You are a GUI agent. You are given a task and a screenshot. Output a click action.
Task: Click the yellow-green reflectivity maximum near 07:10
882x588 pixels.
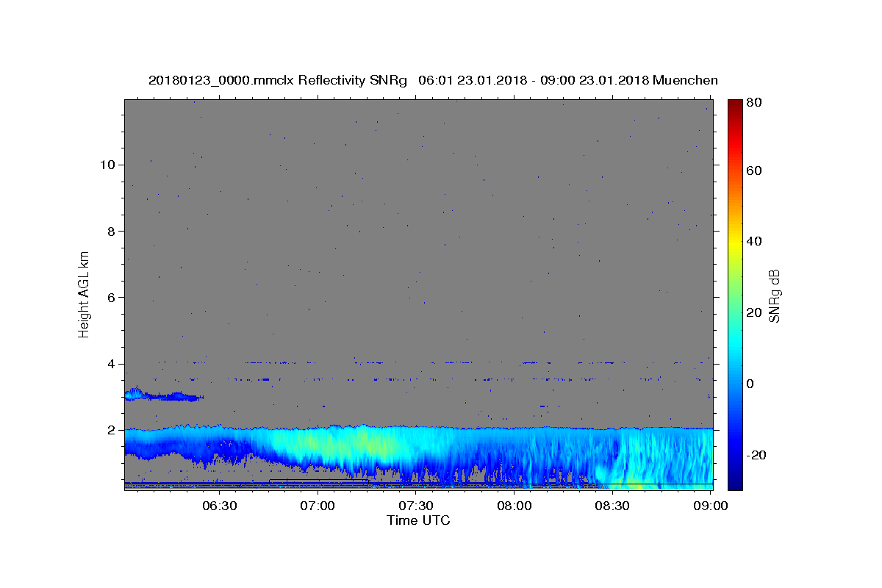click(x=338, y=443)
